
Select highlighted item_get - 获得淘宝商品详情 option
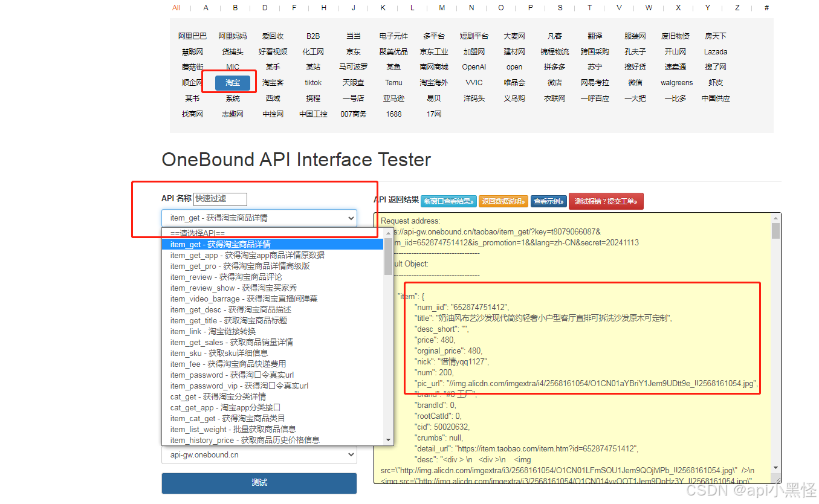pyautogui.click(x=273, y=244)
